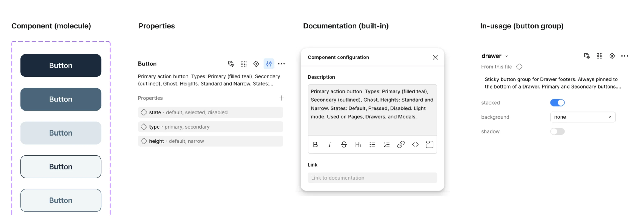Insert a hyperlink with the link icon
This screenshot has width=644, height=216.
(x=401, y=145)
